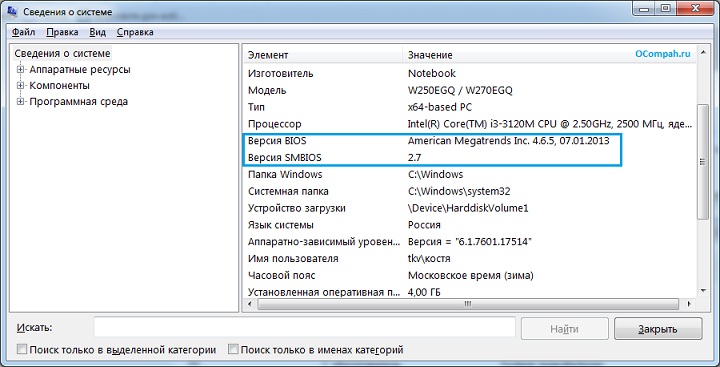Click the C:\Windows value
The image size is (720, 367).
pyautogui.click(x=435, y=175)
